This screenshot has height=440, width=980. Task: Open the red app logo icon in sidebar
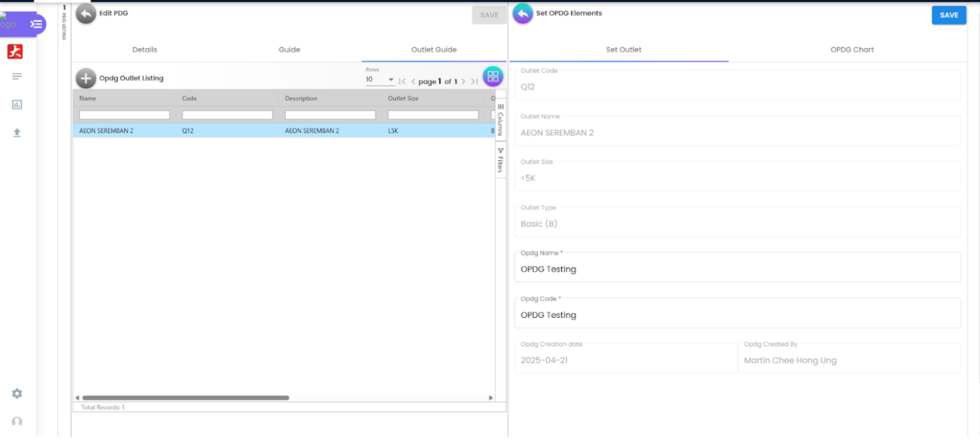(x=15, y=52)
